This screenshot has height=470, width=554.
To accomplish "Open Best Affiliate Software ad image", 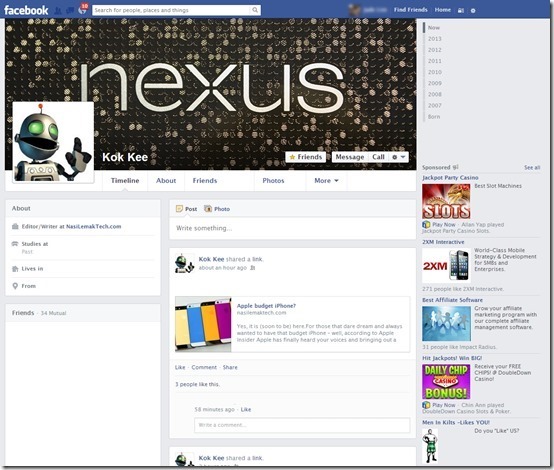I will click(446, 323).
